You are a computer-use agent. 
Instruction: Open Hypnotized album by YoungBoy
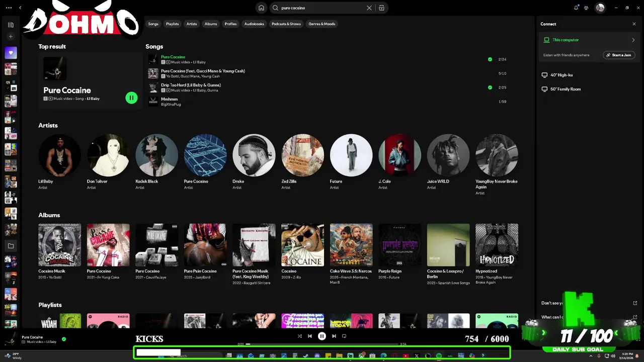point(497,254)
